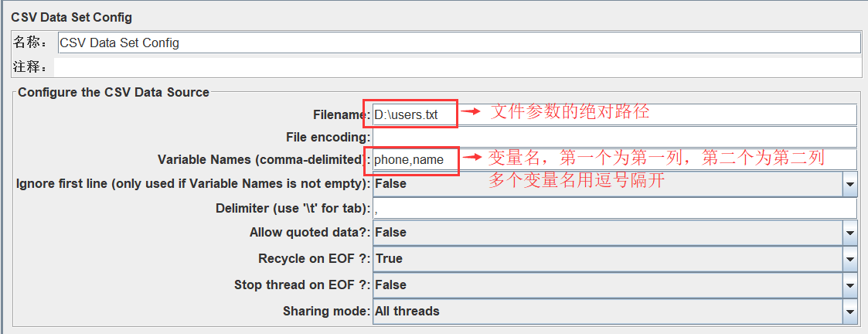Click the 名称 name input field
This screenshot has height=334, width=868.
[459, 43]
